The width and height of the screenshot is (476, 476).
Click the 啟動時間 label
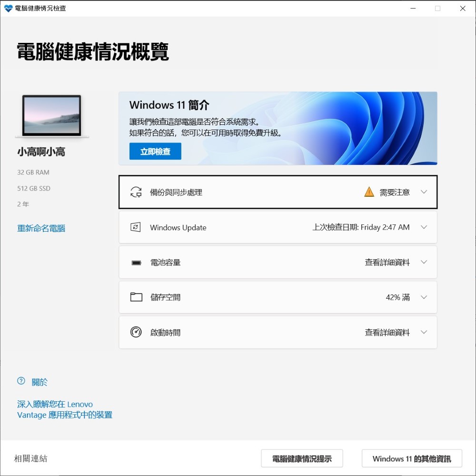point(166,332)
